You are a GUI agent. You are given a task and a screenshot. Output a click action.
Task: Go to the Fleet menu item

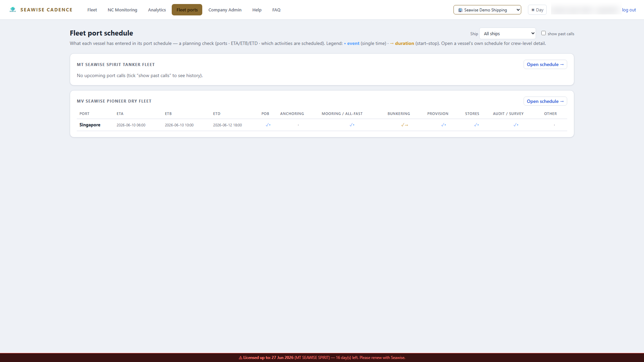92,10
